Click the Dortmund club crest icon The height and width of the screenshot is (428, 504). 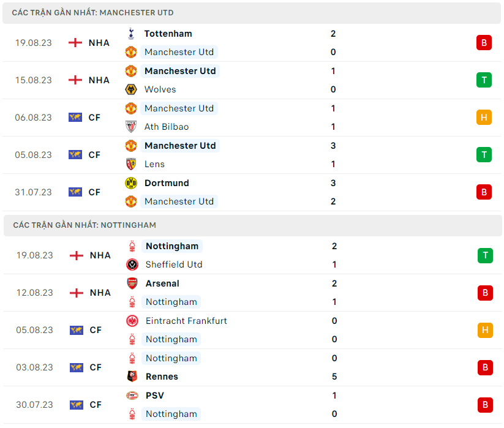coord(131,183)
